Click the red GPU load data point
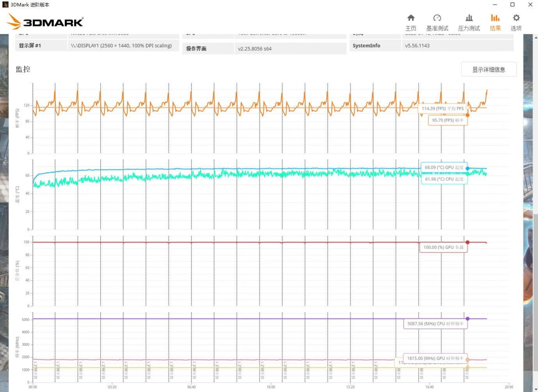 (x=467, y=242)
